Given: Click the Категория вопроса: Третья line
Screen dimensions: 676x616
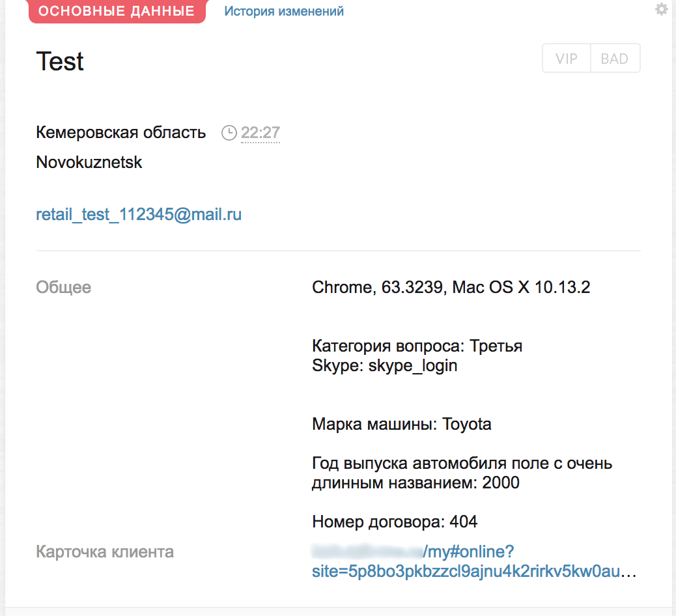Looking at the screenshot, I should click(417, 346).
